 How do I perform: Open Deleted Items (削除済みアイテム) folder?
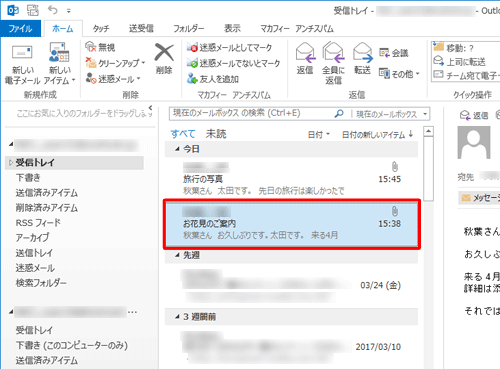pyautogui.click(x=47, y=208)
